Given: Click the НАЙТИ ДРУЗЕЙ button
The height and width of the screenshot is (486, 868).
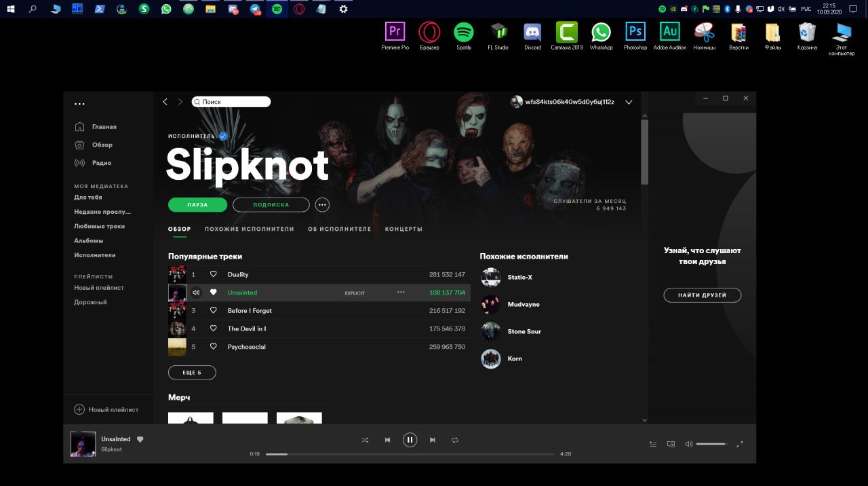Looking at the screenshot, I should (x=703, y=295).
